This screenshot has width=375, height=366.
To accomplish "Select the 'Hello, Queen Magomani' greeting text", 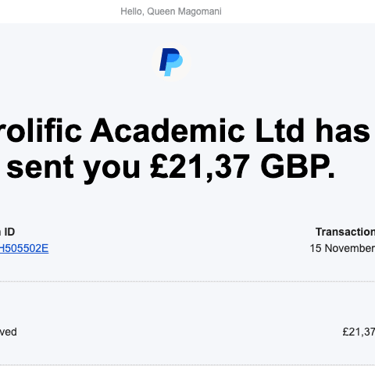I will pyautogui.click(x=171, y=12).
